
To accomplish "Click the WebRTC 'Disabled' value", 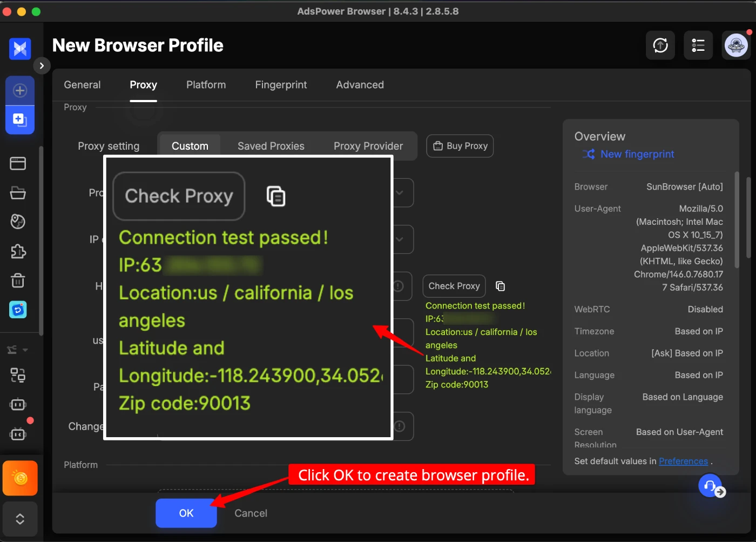I will 705,309.
